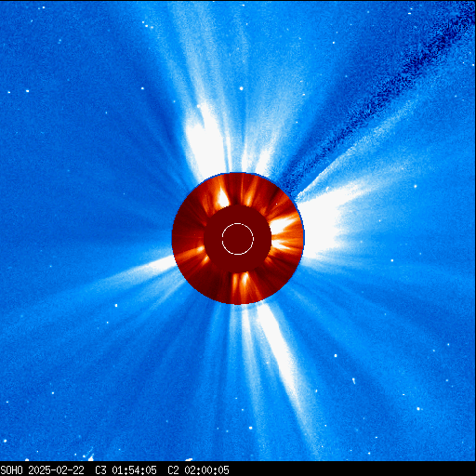Click the C3 01:54:05 timestamp
Image resolution: width=476 pixels, height=476 pixels.
[x=126, y=470]
